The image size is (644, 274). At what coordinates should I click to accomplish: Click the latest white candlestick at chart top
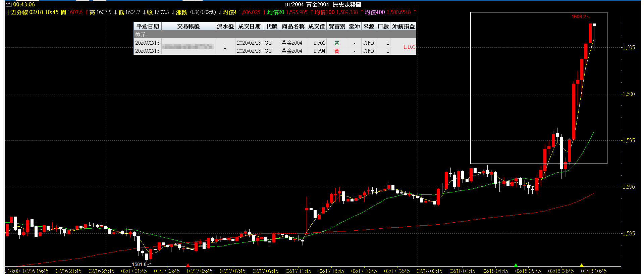click(594, 25)
